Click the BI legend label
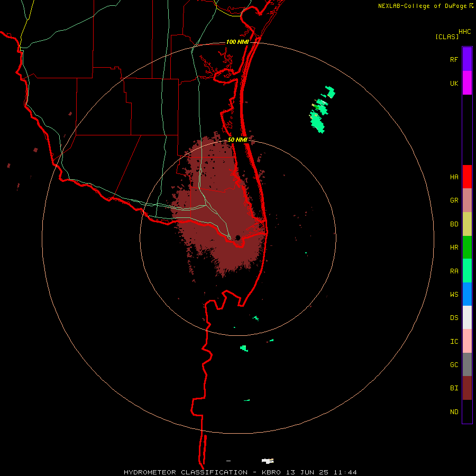This screenshot has width=476, height=476. coord(454,388)
